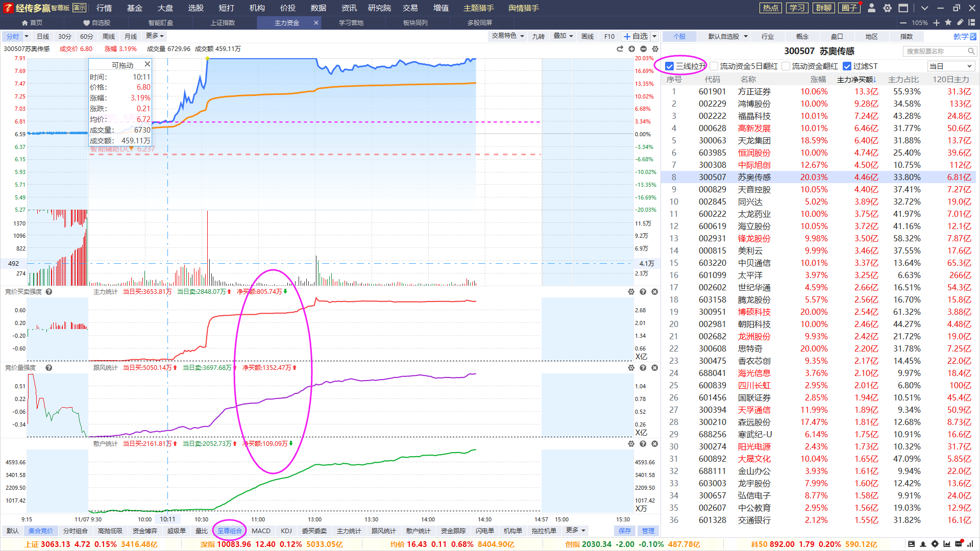Screen dimensions: 980x551
Task: Click the 管理 button at bottom
Action: click(x=648, y=531)
